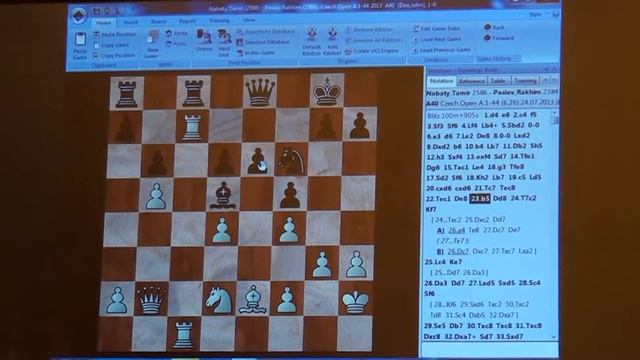Click the ribbon help icon
The height and width of the screenshot is (360, 640).
point(556,14)
